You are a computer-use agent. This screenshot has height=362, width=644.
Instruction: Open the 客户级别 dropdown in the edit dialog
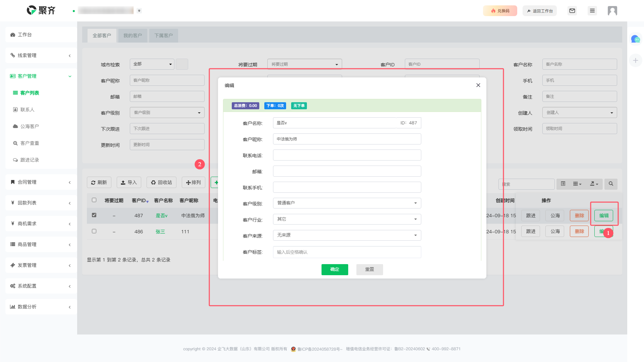point(347,203)
